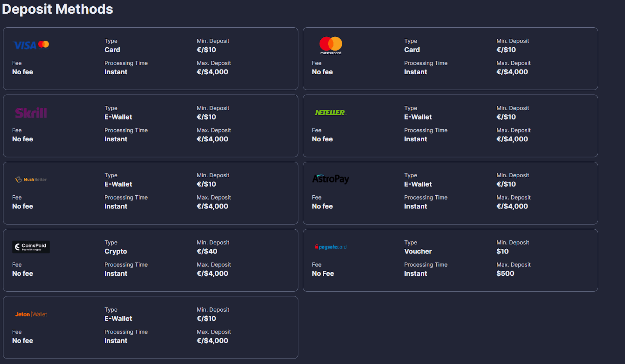
Task: Click €/$10 min deposit in Mastercard card
Action: pyautogui.click(x=506, y=50)
